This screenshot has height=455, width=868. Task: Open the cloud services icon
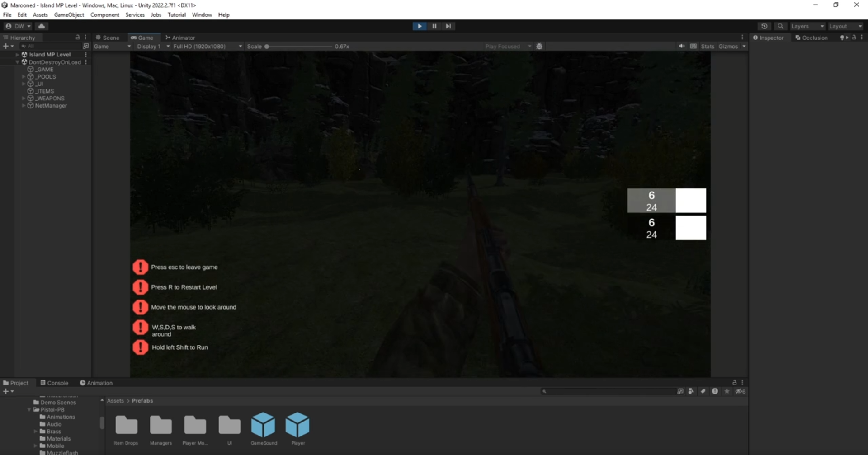[42, 26]
